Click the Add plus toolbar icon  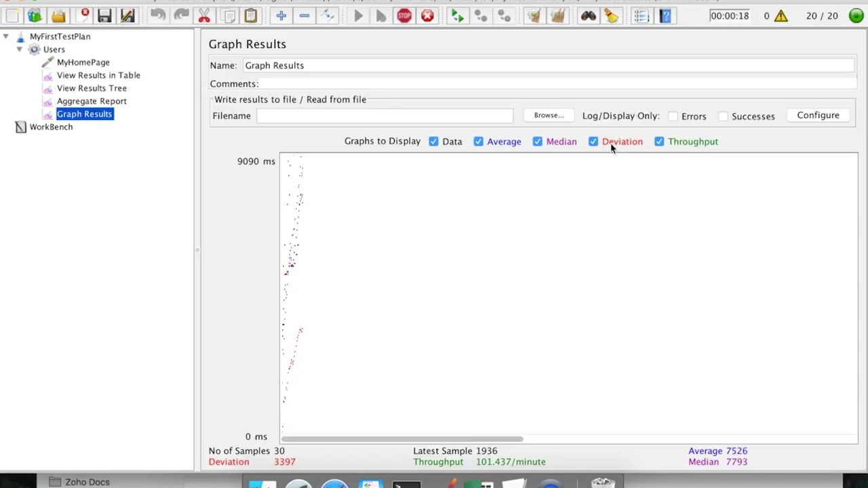point(281,16)
